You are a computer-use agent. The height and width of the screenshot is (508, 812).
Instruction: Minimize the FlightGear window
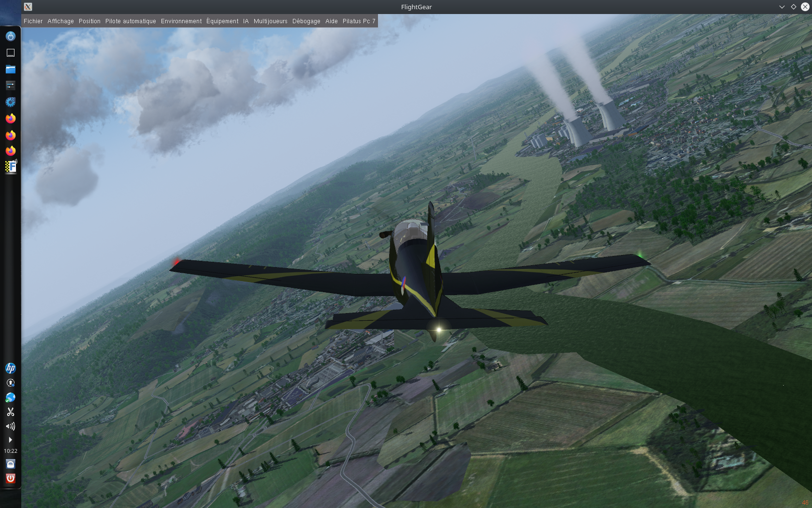click(782, 7)
